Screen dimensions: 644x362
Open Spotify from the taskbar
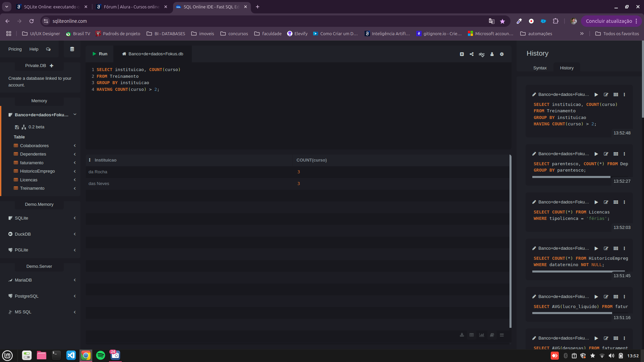[x=101, y=355]
